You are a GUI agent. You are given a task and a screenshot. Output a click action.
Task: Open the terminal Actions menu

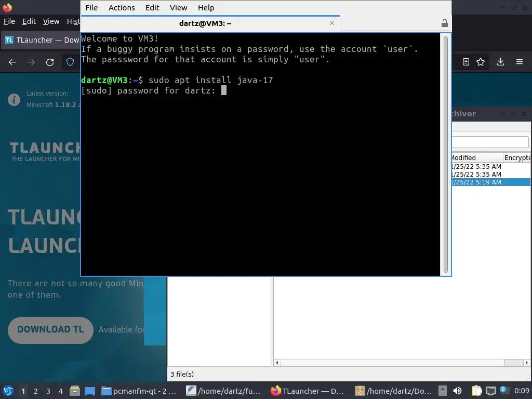tap(122, 7)
